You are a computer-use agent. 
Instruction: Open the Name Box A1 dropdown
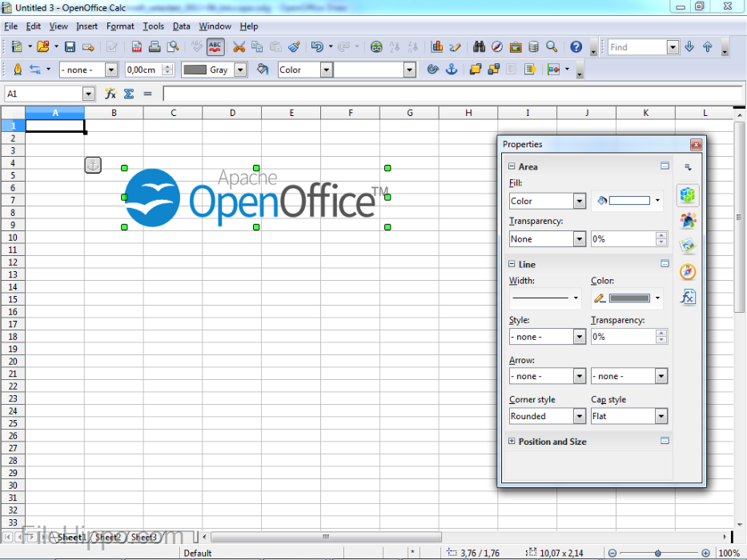[88, 94]
